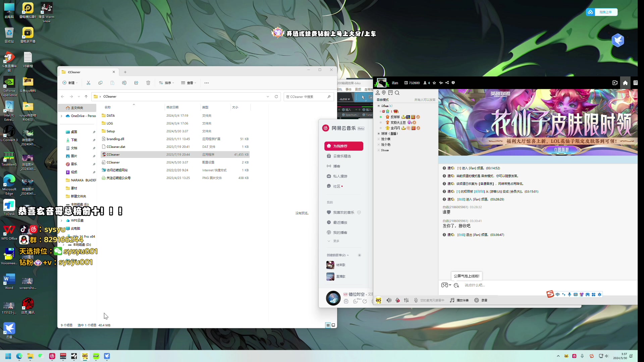Screen dimensions: 644x362
Task: Click the airplane icon in YY header
Action: click(441, 83)
